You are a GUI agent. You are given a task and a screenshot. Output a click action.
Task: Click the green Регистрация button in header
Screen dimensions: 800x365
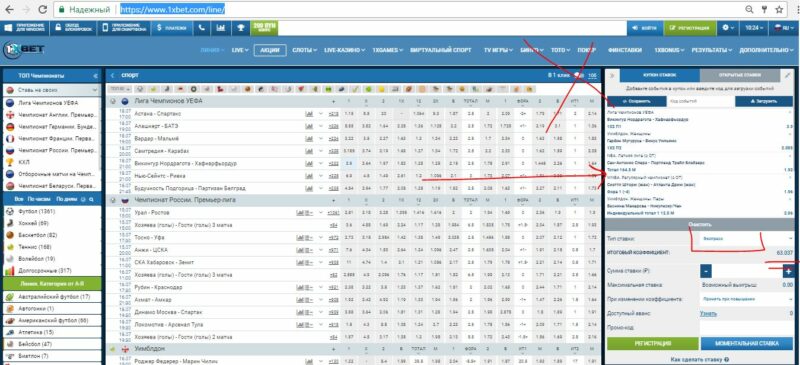[x=690, y=28]
